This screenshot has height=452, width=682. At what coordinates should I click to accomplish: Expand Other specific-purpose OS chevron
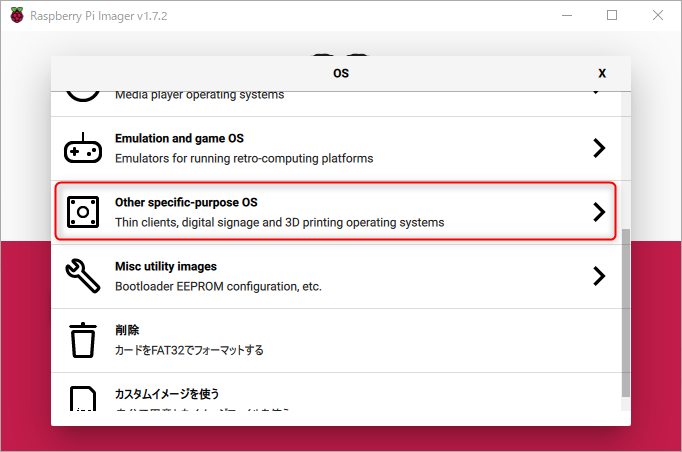(599, 212)
